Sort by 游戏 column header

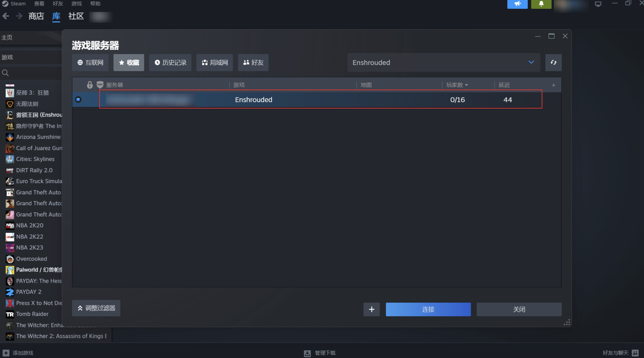[x=239, y=85]
